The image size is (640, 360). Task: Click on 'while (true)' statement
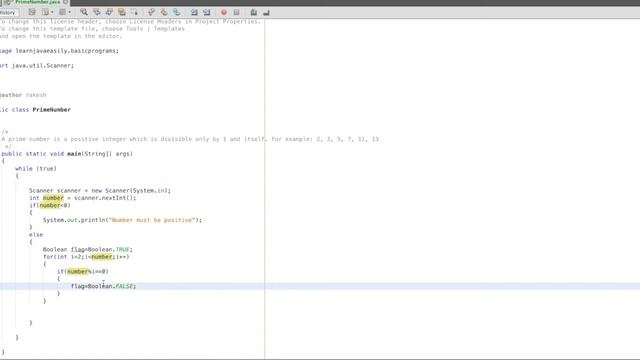[x=36, y=169]
